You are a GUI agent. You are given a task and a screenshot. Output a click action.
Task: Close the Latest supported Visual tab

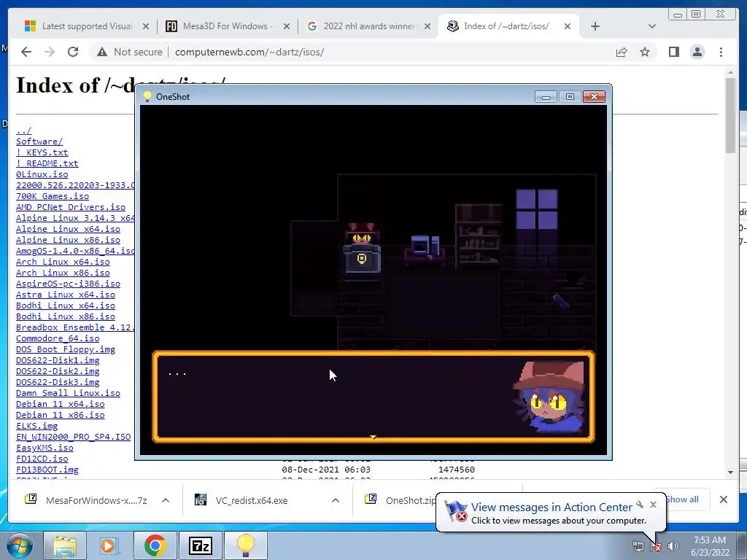click(x=146, y=26)
